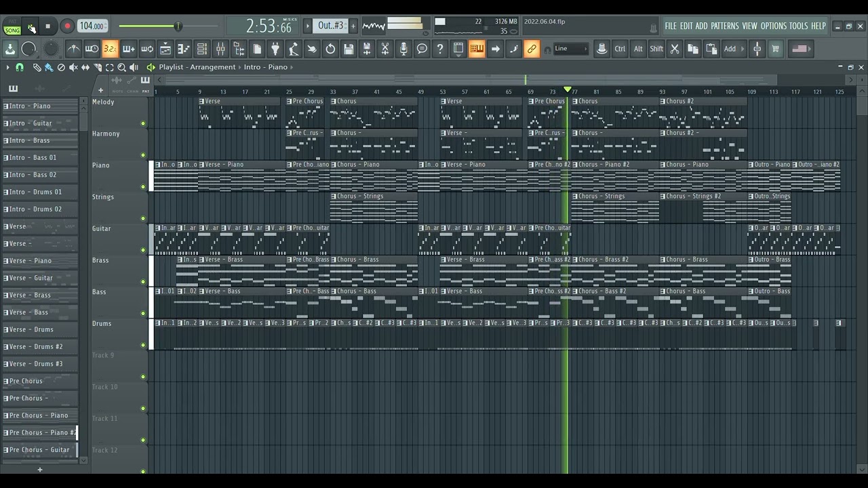868x488 pixels.
Task: Open the Line snap dropdown
Action: (x=570, y=49)
